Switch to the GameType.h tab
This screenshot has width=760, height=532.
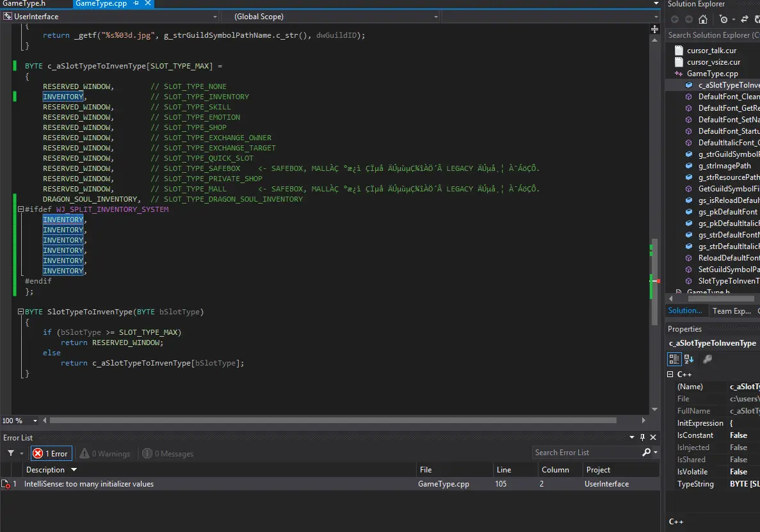[24, 4]
